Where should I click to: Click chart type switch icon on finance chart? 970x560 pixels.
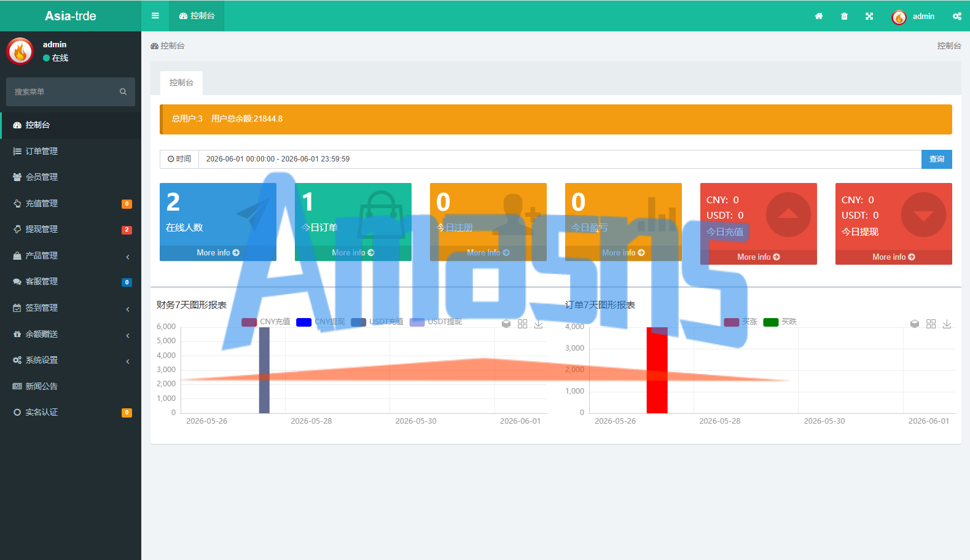[522, 324]
